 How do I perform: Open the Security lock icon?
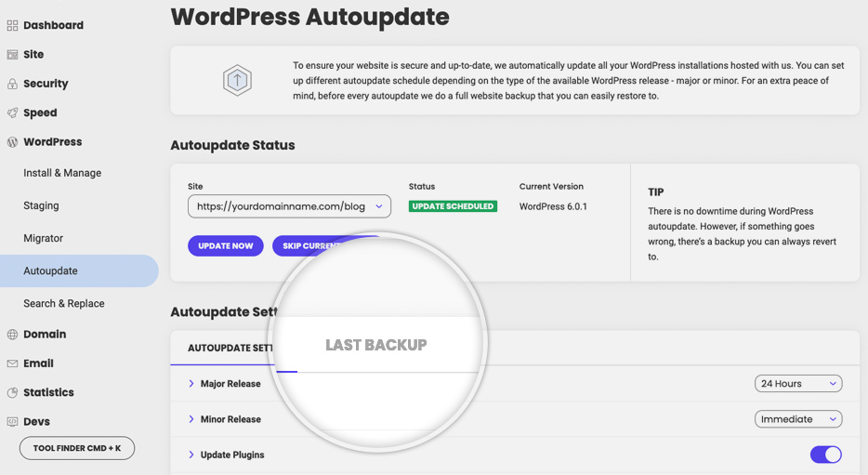12,84
